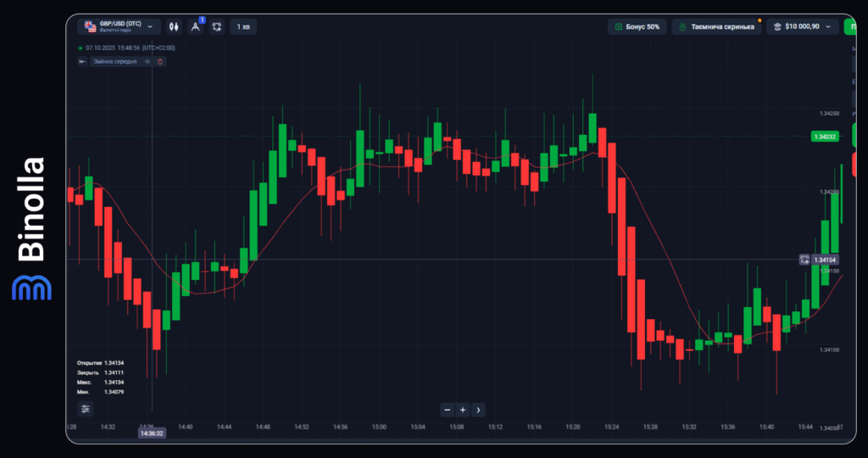Screen dimensions: 868x458
Task: Open chart settings sliders icon
Action: [x=86, y=409]
